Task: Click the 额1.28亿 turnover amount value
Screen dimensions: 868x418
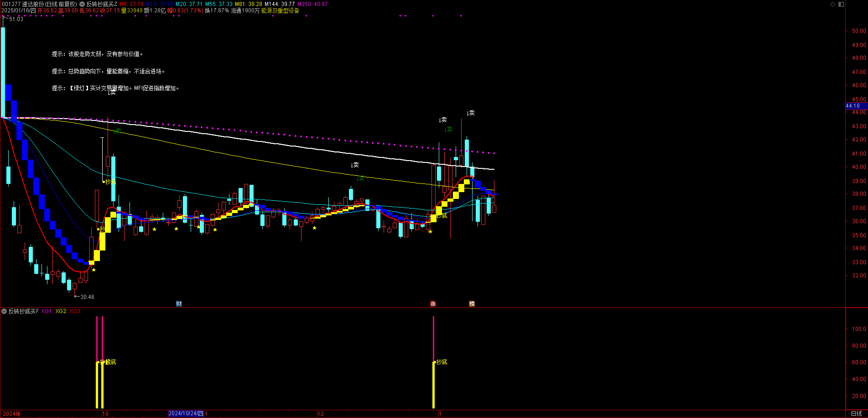Action: [155, 10]
